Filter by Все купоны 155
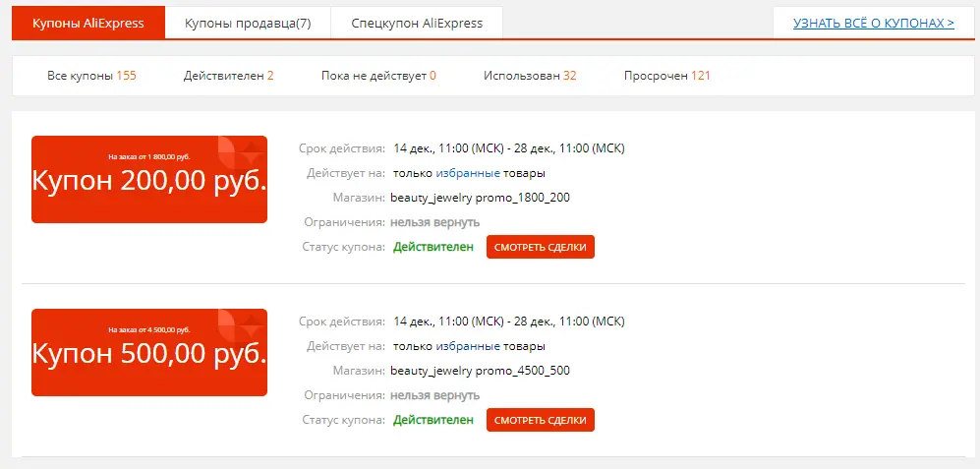 click(91, 76)
